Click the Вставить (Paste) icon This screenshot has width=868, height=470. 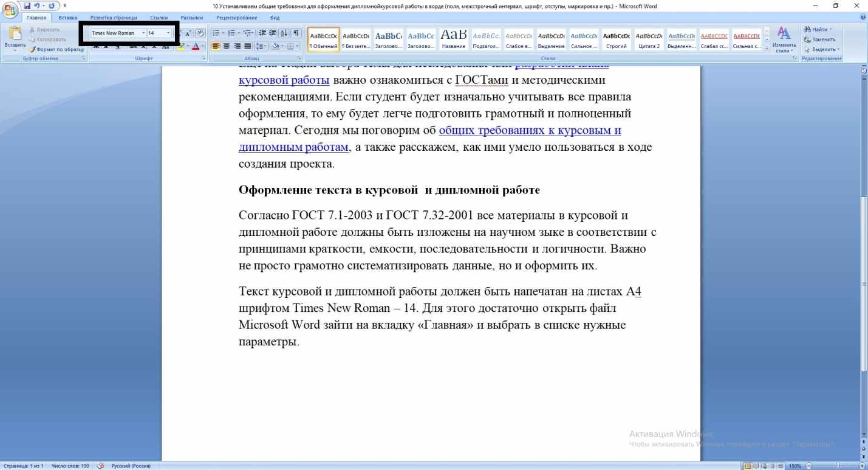15,33
